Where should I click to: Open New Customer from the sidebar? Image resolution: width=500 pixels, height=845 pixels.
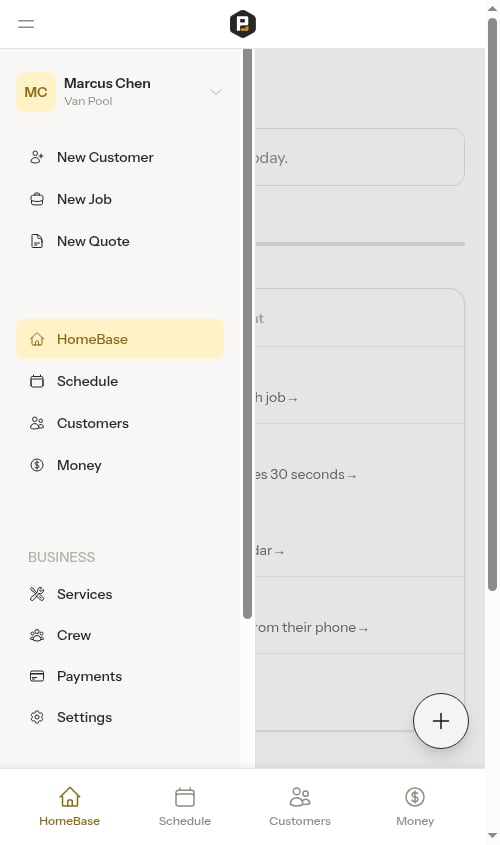120,157
